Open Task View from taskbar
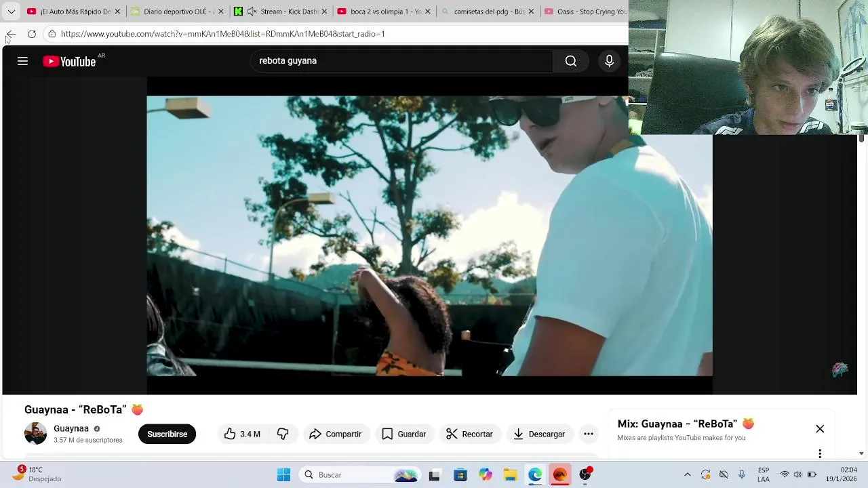Image resolution: width=868 pixels, height=488 pixels. [434, 475]
